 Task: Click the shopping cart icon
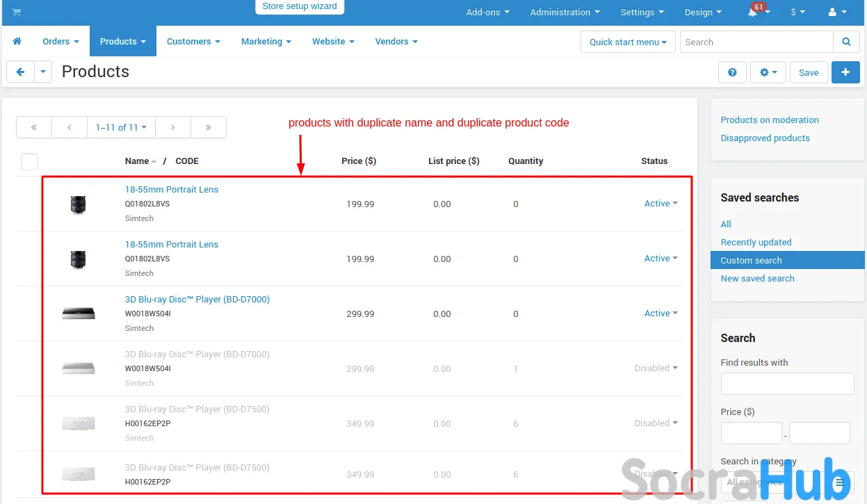pos(17,12)
